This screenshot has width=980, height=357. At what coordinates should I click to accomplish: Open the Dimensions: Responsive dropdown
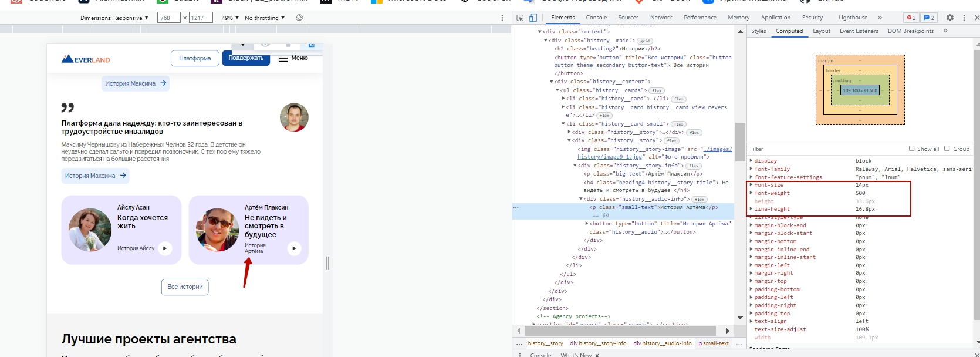114,18
